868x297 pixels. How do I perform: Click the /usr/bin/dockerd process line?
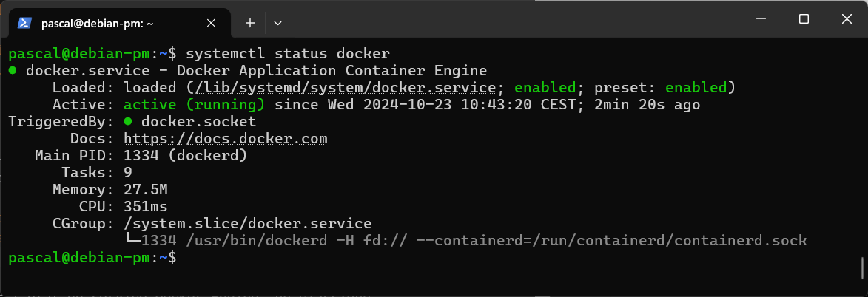click(467, 241)
